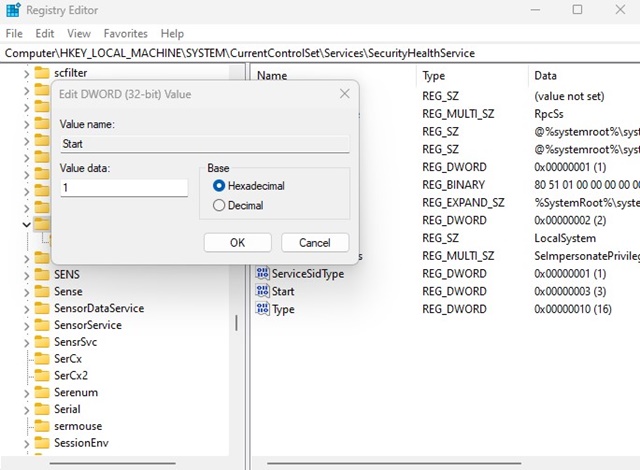Open the Help menu
640x470 pixels.
click(172, 33)
